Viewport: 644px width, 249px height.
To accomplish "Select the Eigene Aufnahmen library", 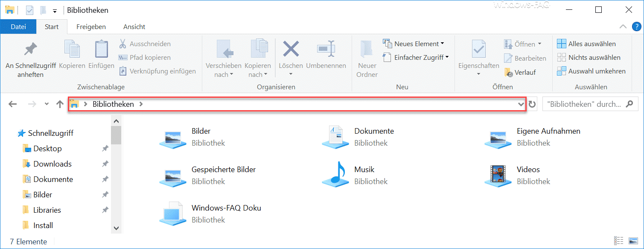I will [532, 137].
